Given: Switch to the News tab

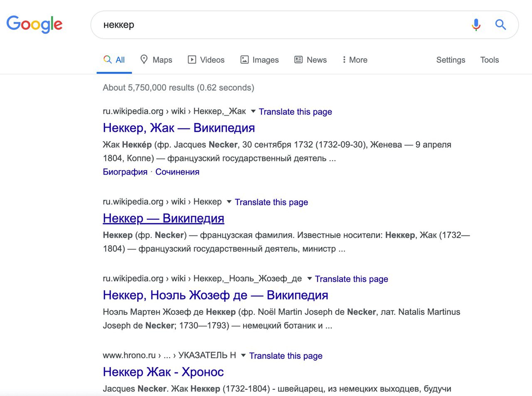Looking at the screenshot, I should [x=310, y=60].
